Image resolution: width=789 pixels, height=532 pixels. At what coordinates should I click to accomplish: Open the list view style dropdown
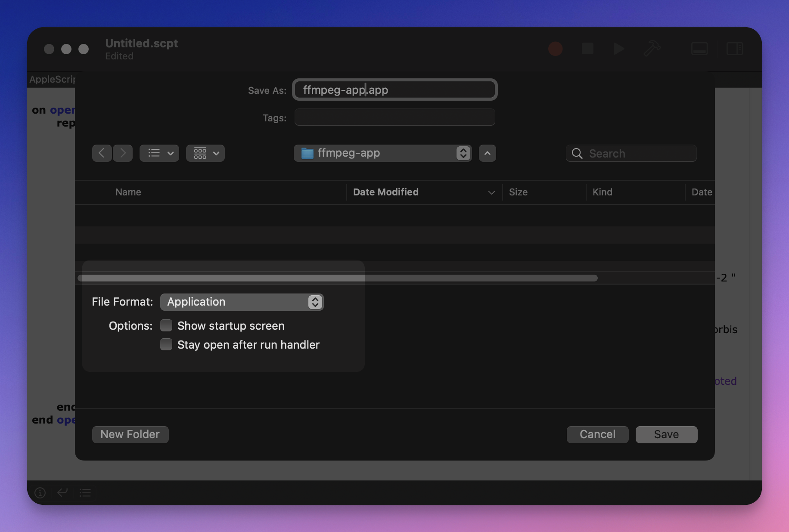(x=159, y=153)
